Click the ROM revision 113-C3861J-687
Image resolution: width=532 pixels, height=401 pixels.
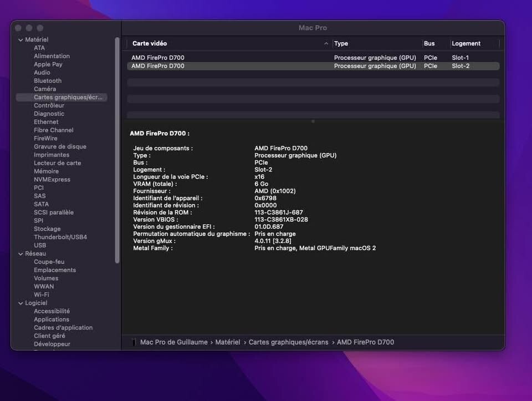(279, 212)
